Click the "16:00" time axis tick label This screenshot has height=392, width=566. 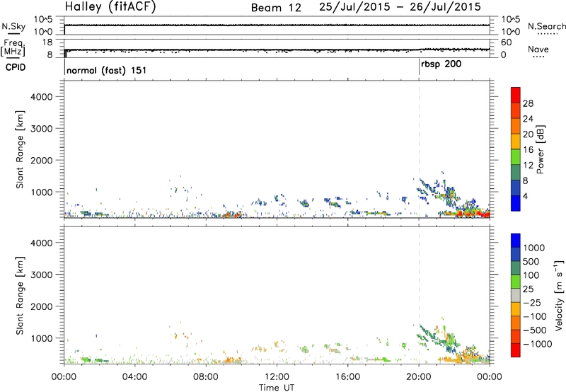click(x=348, y=377)
